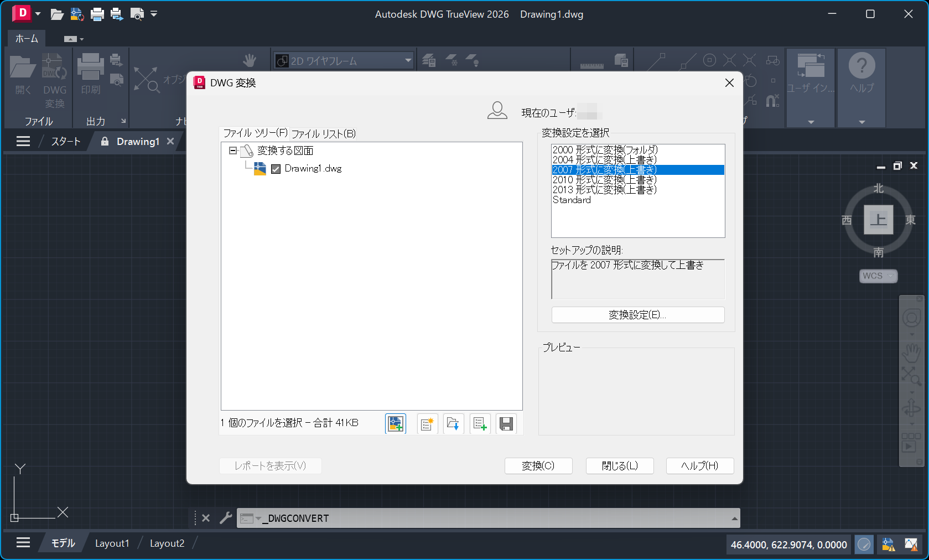
Task: Start conversion with the 変換(C) button
Action: coord(537,465)
